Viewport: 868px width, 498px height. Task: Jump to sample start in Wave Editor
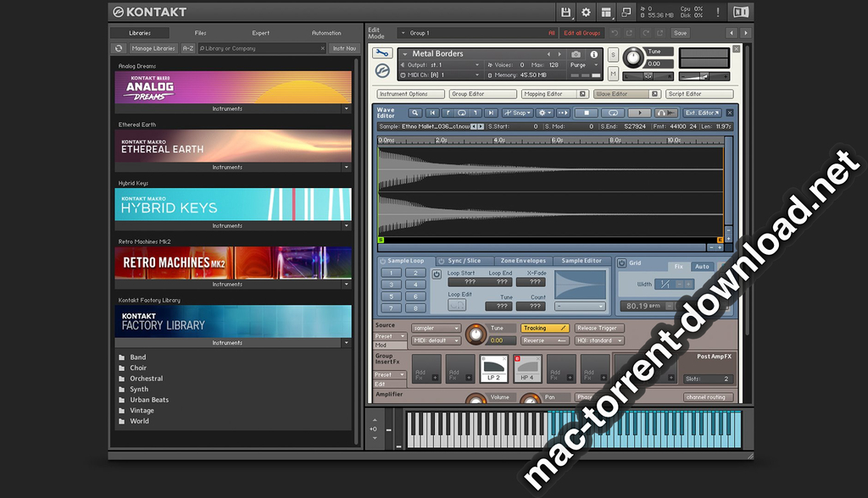tap(432, 113)
